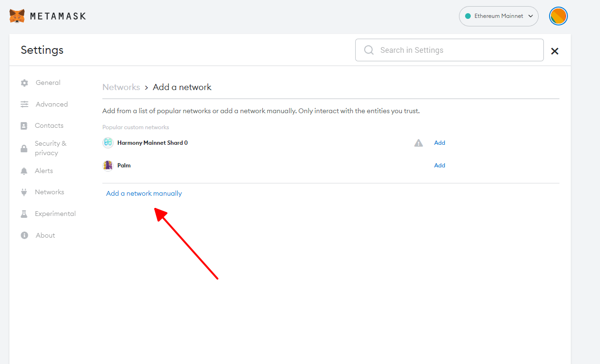This screenshot has height=364, width=600.
Task: Open the Security & privacy tab
Action: point(50,148)
